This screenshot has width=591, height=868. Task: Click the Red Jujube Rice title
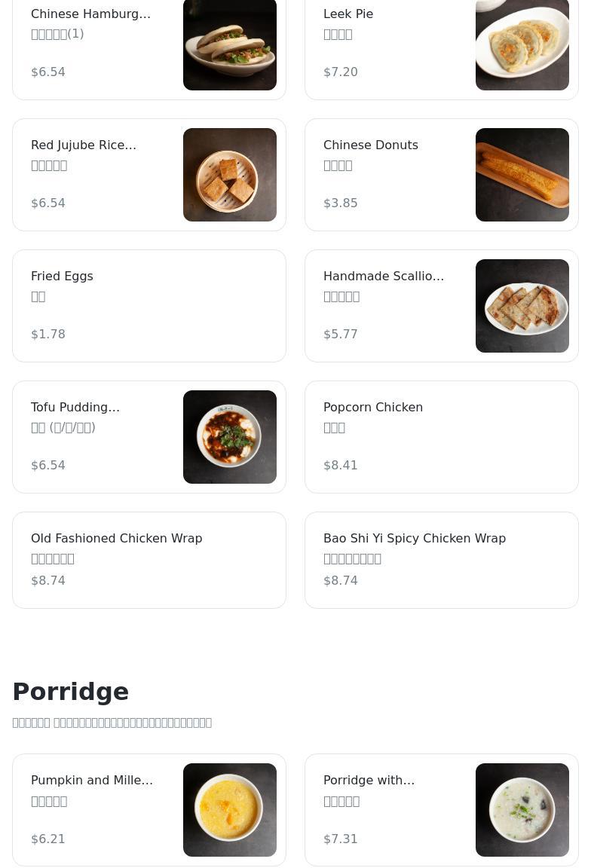(84, 145)
